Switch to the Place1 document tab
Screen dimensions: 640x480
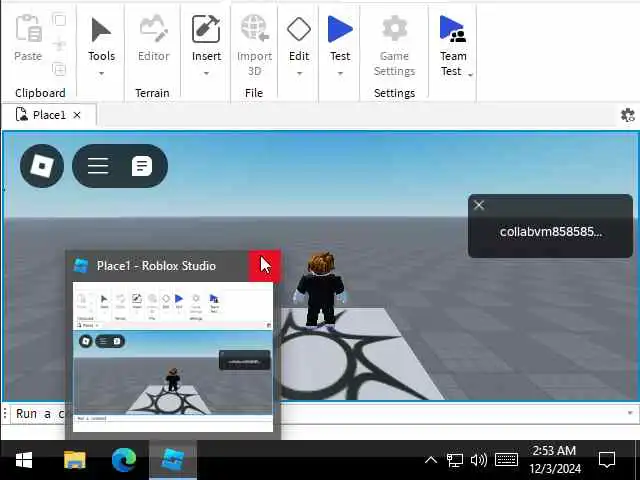(49, 115)
